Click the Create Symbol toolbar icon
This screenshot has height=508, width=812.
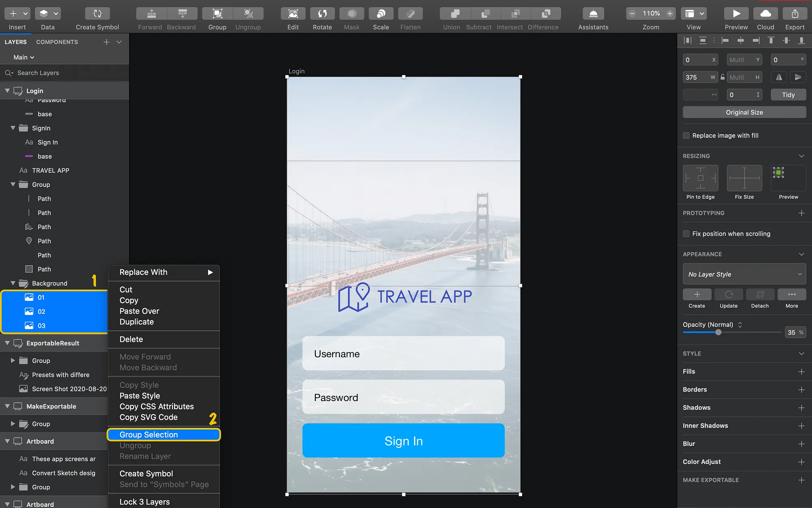(97, 14)
